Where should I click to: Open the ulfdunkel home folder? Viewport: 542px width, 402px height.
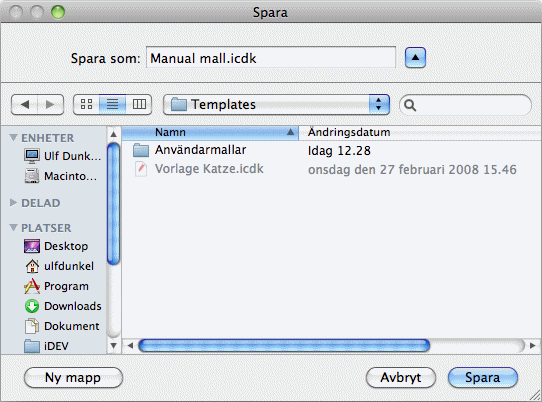coord(59,266)
